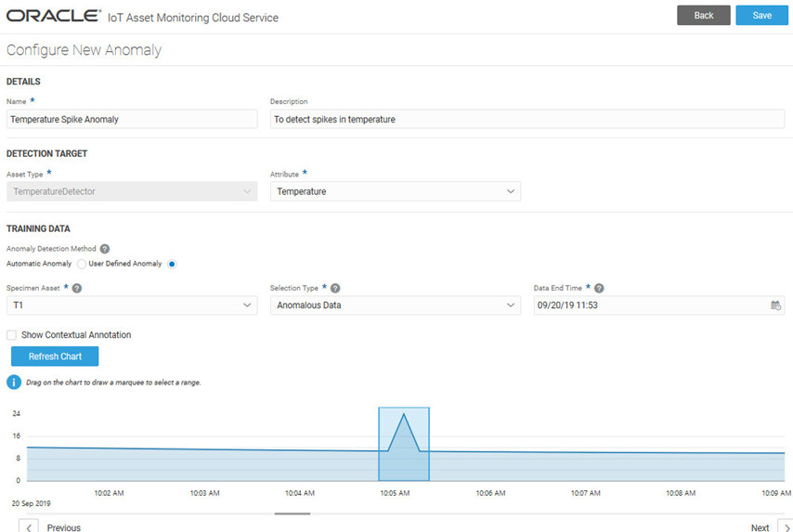Click the Oracle logo
793x532 pixels.
pos(53,16)
